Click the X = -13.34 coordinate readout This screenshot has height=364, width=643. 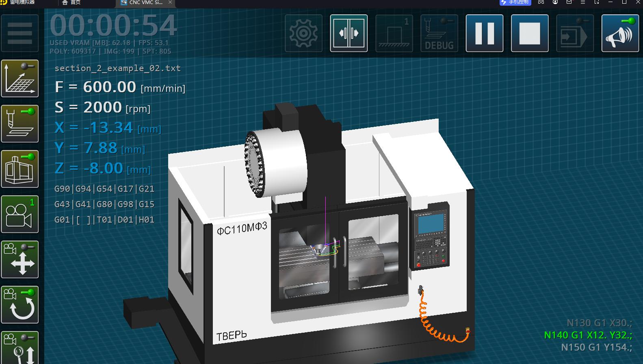[x=108, y=128]
